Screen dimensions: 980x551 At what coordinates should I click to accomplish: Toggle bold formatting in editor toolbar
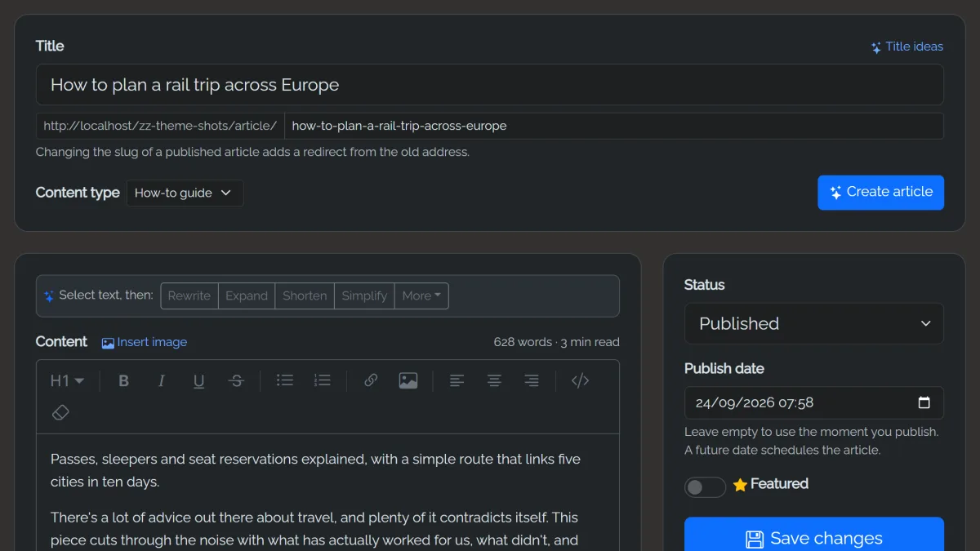(124, 380)
